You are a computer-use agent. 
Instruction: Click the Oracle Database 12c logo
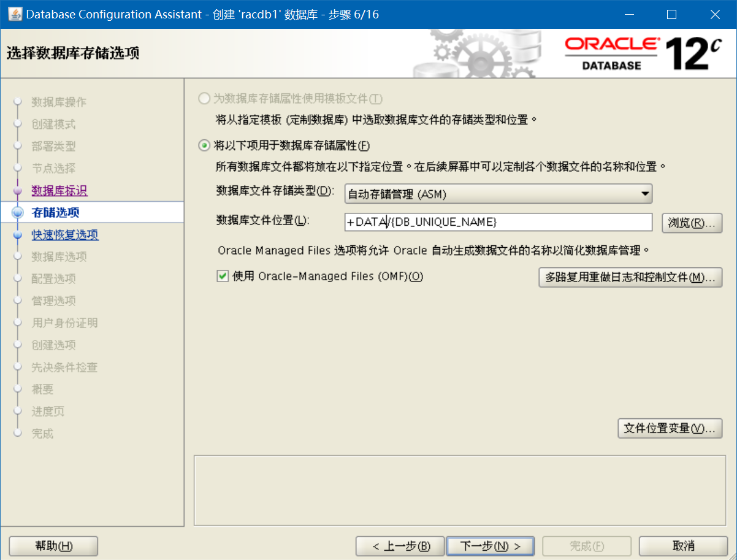[643, 53]
